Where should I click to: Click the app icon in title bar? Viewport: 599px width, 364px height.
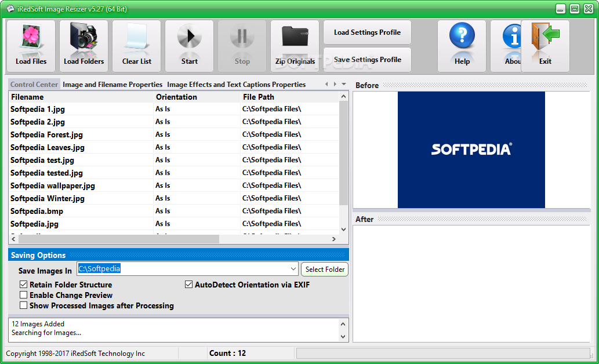tap(10, 9)
